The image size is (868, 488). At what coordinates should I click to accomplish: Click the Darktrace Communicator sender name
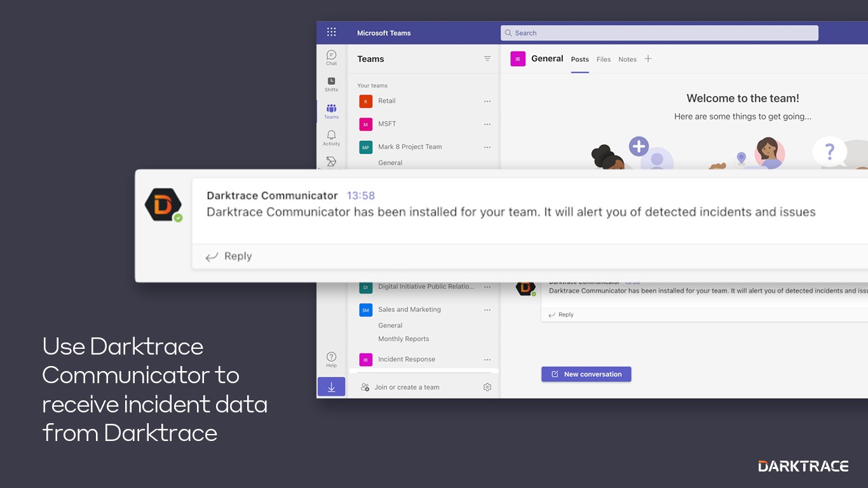pyautogui.click(x=272, y=196)
